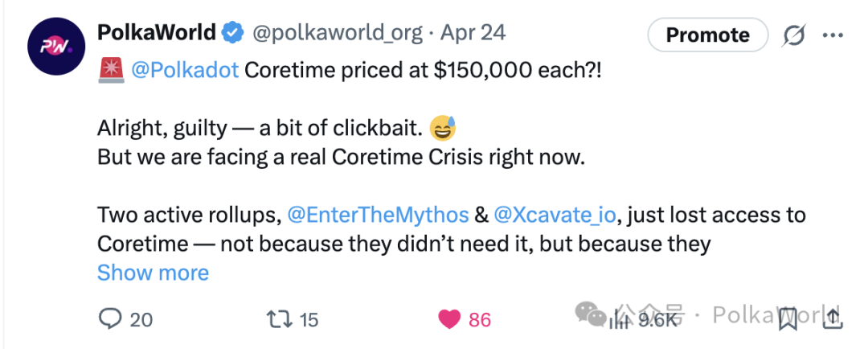Open the @Xcavate_io mention
Viewport: 868px width, 349px height.
554,215
